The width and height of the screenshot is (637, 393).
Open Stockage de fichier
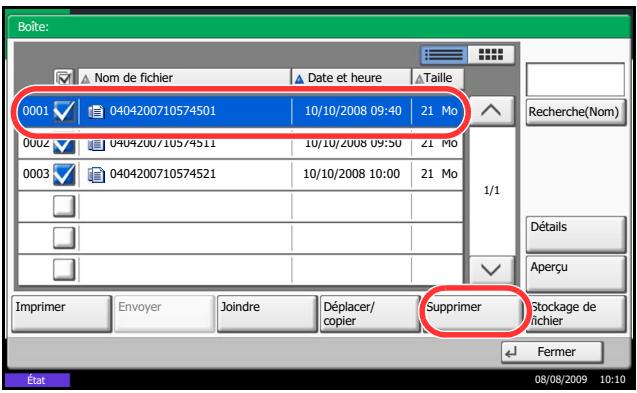[x=576, y=314]
